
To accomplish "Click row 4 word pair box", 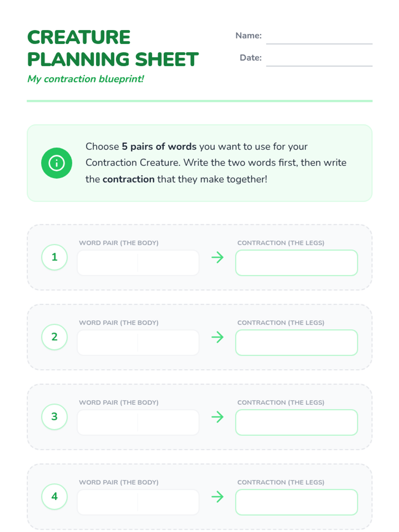I will (x=138, y=502).
